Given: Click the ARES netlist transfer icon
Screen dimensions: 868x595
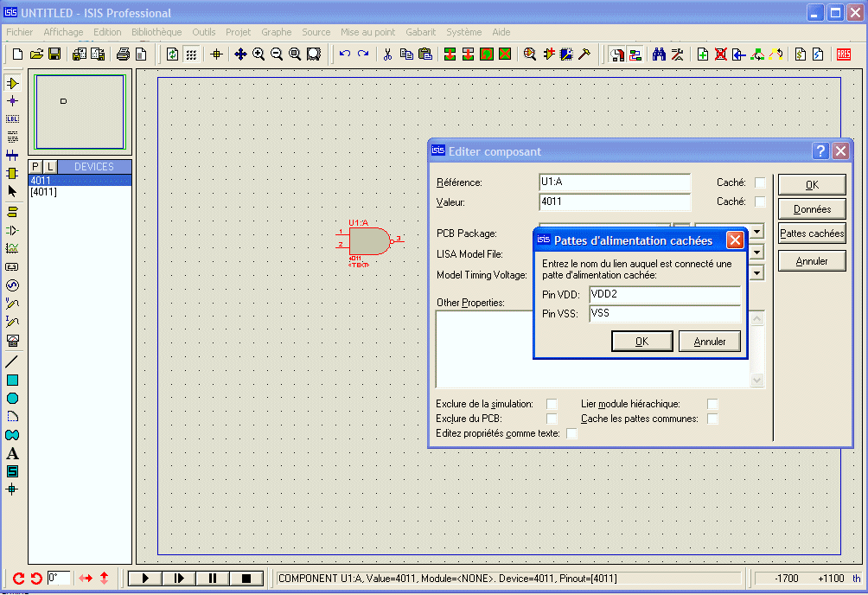Looking at the screenshot, I should click(844, 54).
